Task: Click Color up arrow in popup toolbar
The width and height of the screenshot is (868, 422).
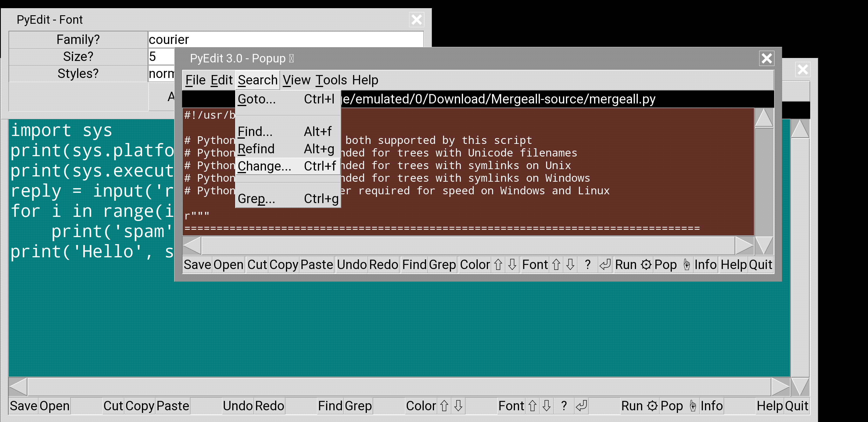Action: (498, 265)
